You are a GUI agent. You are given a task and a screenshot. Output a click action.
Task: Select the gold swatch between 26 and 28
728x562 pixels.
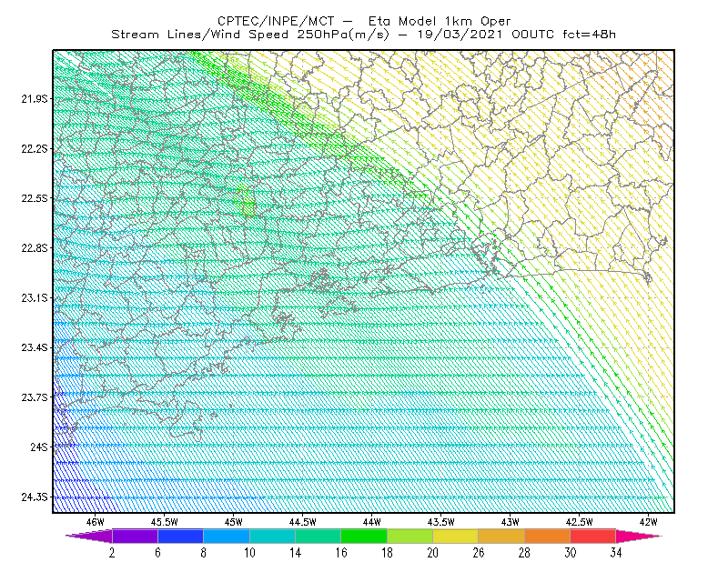tap(501, 536)
